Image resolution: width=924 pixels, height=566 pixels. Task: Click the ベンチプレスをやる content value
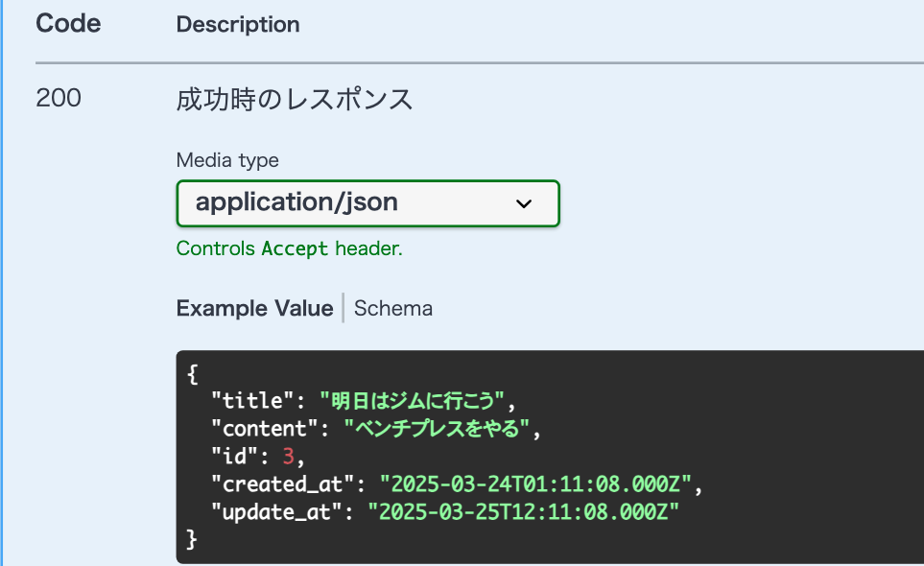(x=436, y=428)
